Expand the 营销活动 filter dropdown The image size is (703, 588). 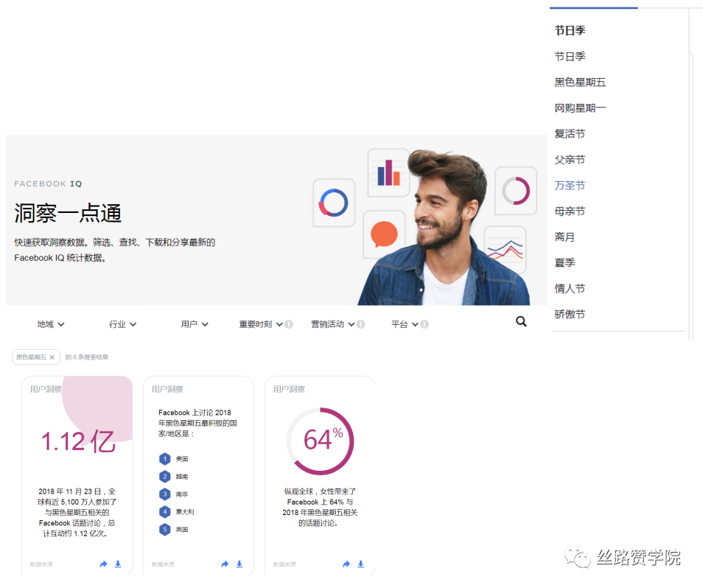pos(332,324)
